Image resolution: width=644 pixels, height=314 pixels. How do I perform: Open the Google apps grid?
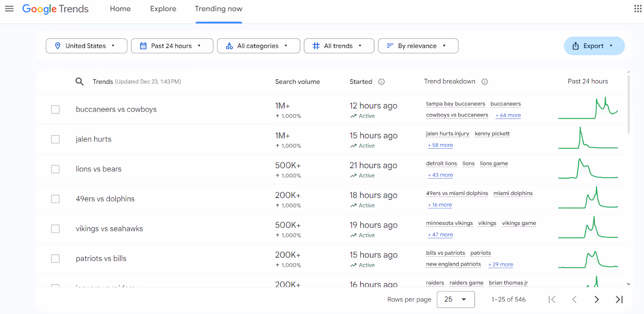(x=638, y=8)
